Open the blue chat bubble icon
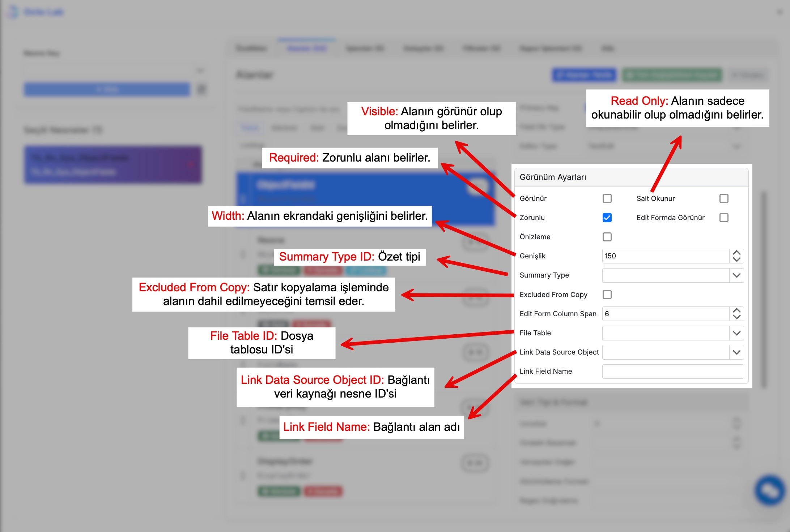This screenshot has height=532, width=790. pyautogui.click(x=770, y=490)
